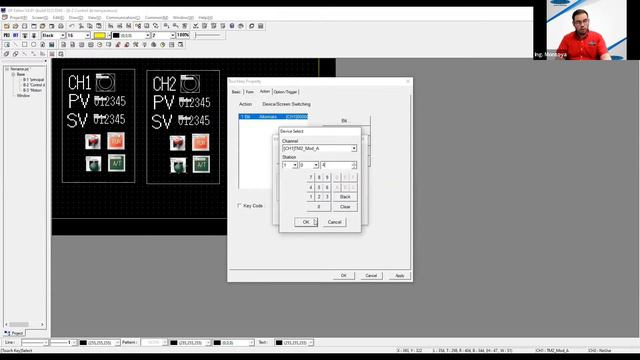Click the clock part icon in drawing toolbar
This screenshot has width=640, height=360.
[100, 44]
